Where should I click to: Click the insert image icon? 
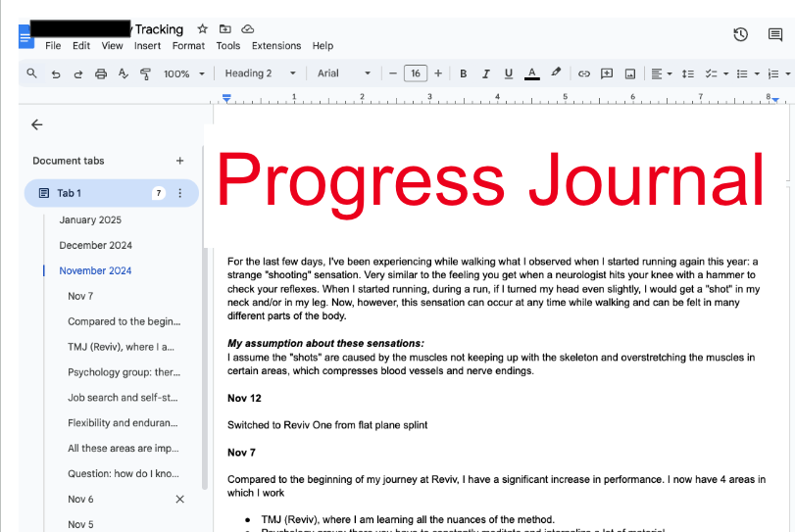(629, 73)
